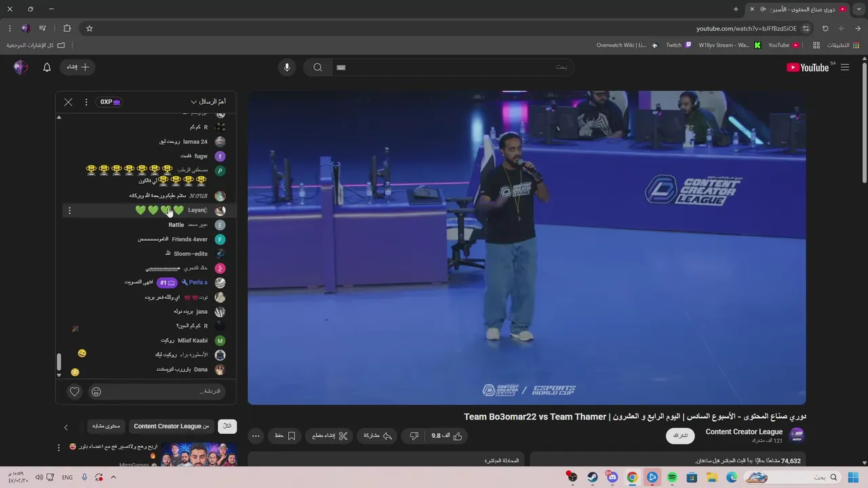Viewport: 868px width, 488px height.
Task: Open Chrome's three-dot main menu
Action: [9, 28]
